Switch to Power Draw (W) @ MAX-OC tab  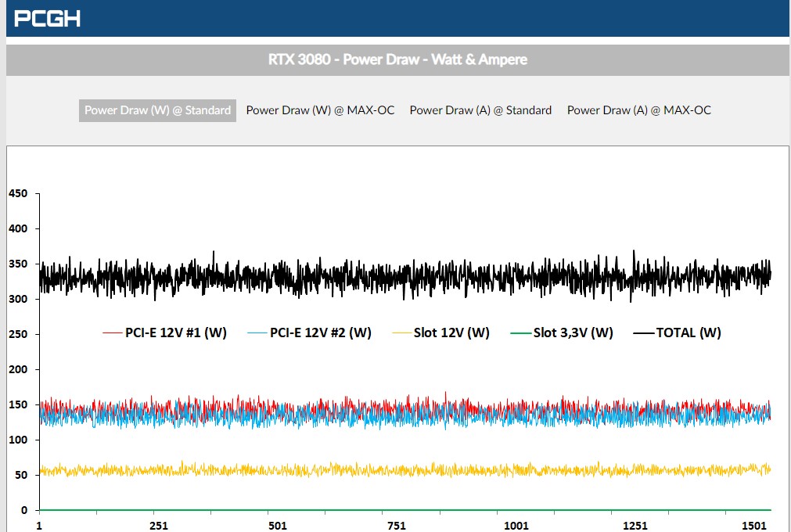coord(320,110)
